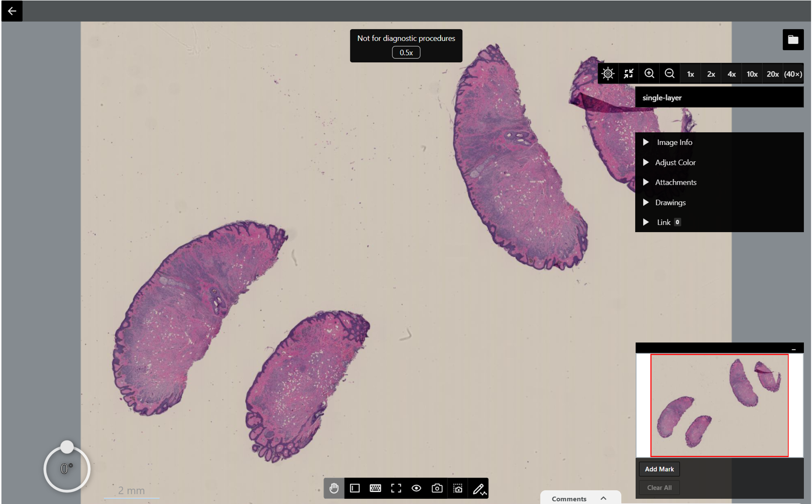Minimize the overview thumbnail panel
Viewport: 812px width, 504px height.
[x=794, y=349]
